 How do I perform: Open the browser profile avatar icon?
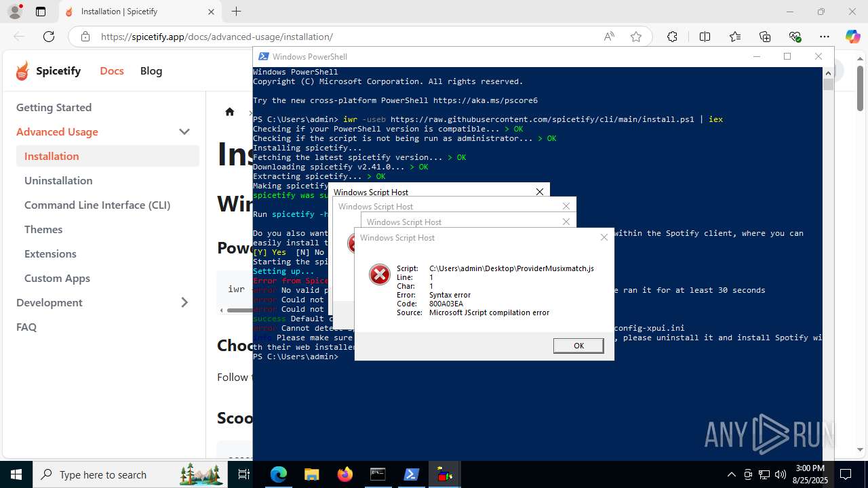tap(14, 12)
